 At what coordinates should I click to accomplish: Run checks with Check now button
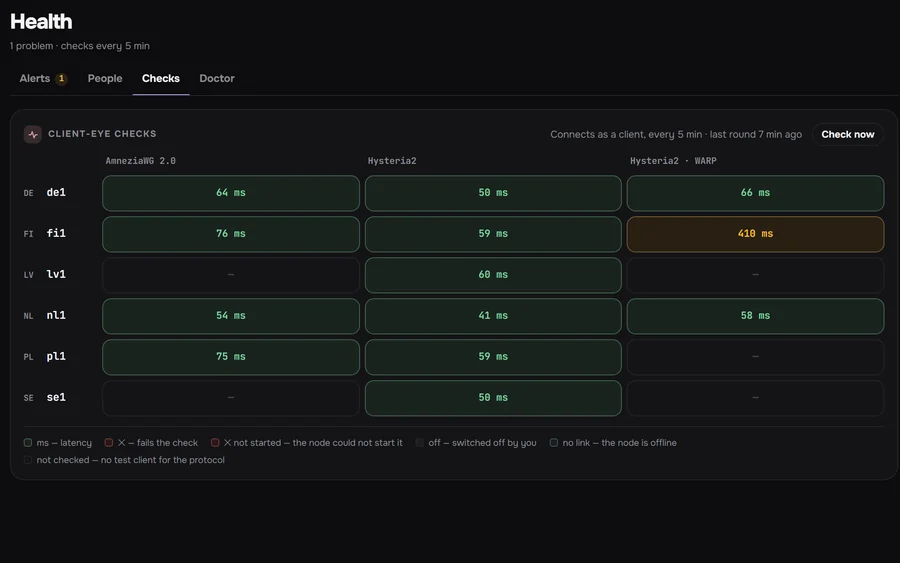coord(847,134)
